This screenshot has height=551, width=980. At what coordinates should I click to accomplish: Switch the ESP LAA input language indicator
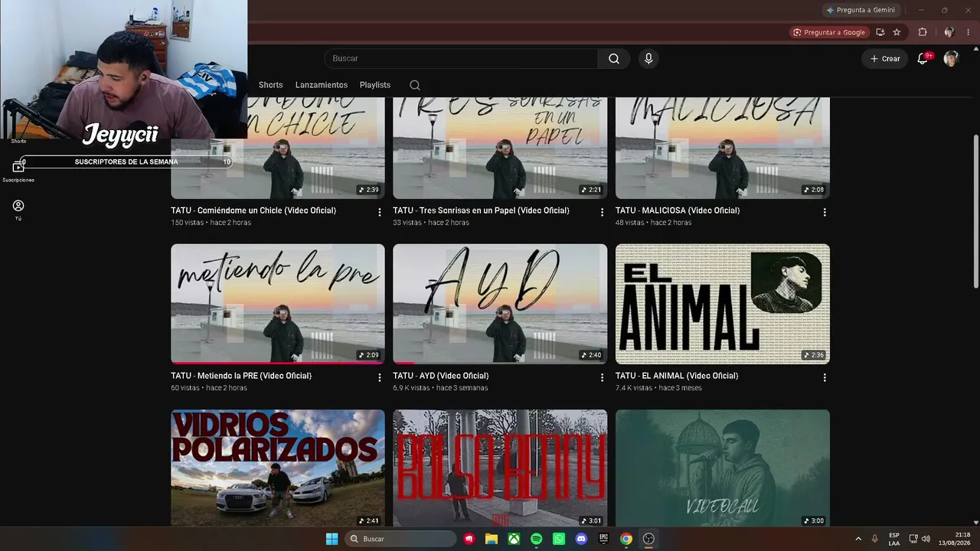[x=894, y=539]
